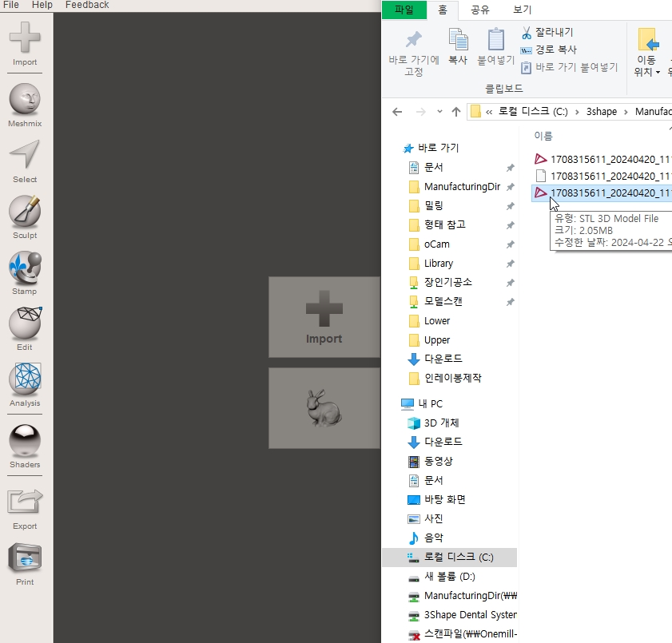Click 경로 복사 button
The width and height of the screenshot is (672, 643).
coord(549,50)
